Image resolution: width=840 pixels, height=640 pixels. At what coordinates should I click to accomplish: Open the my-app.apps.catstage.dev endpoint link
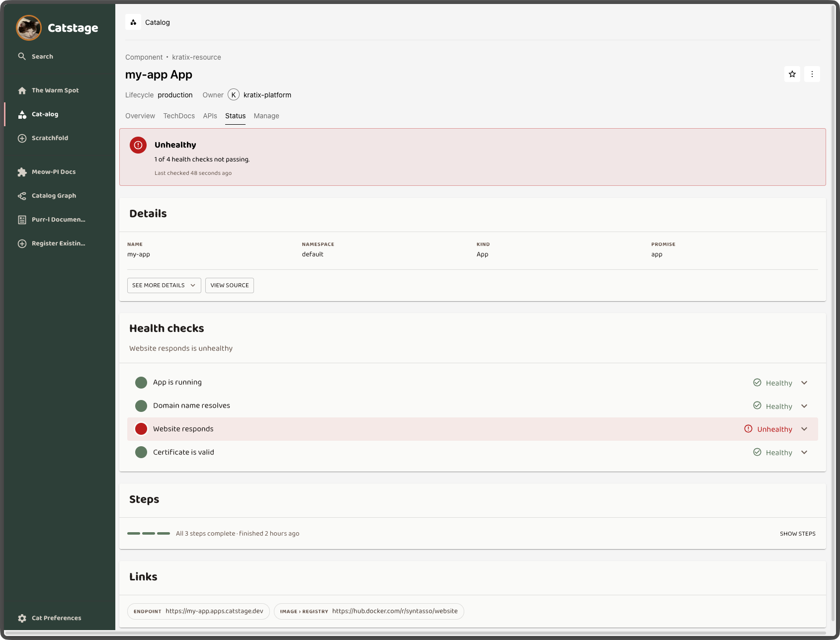198,611
